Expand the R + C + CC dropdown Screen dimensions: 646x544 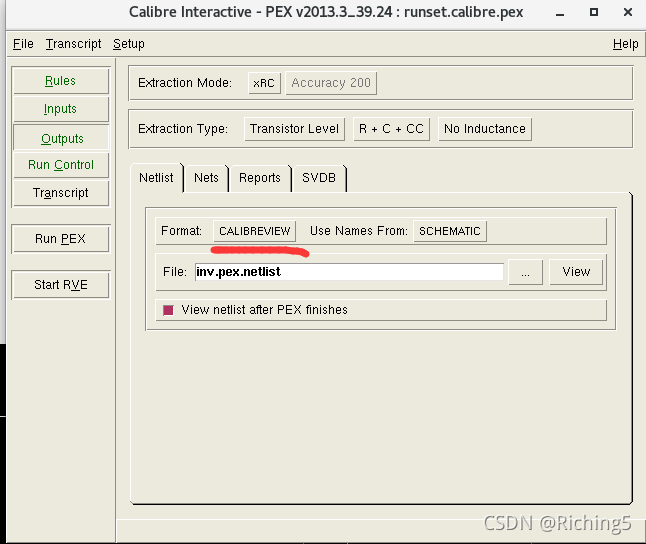click(391, 129)
